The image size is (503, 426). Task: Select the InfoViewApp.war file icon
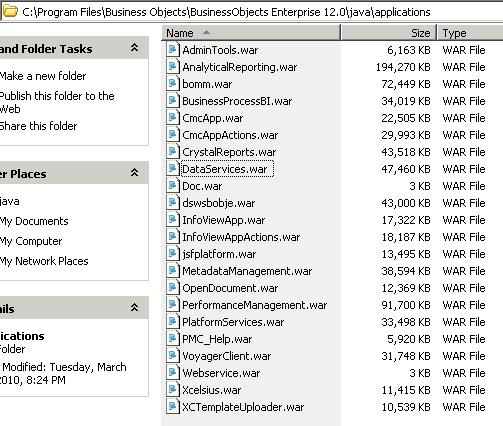point(173,220)
